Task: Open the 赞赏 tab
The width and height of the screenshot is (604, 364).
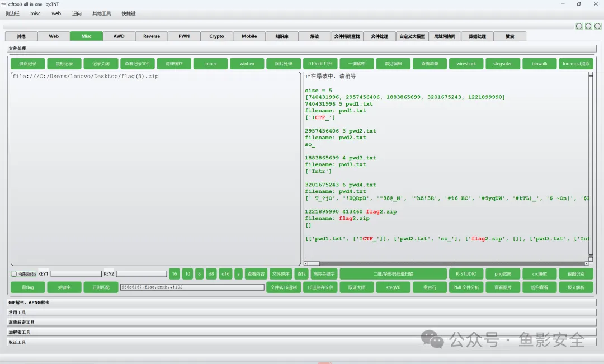Action: point(509,36)
